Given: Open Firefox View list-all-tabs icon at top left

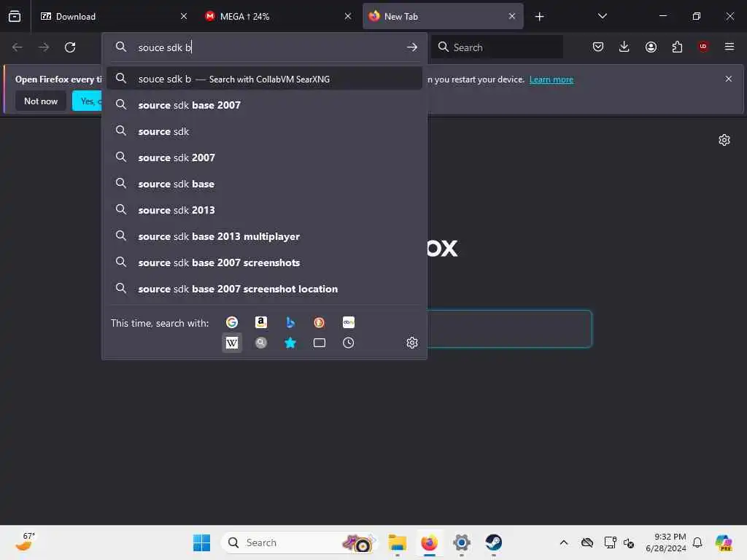Looking at the screenshot, I should (15, 16).
